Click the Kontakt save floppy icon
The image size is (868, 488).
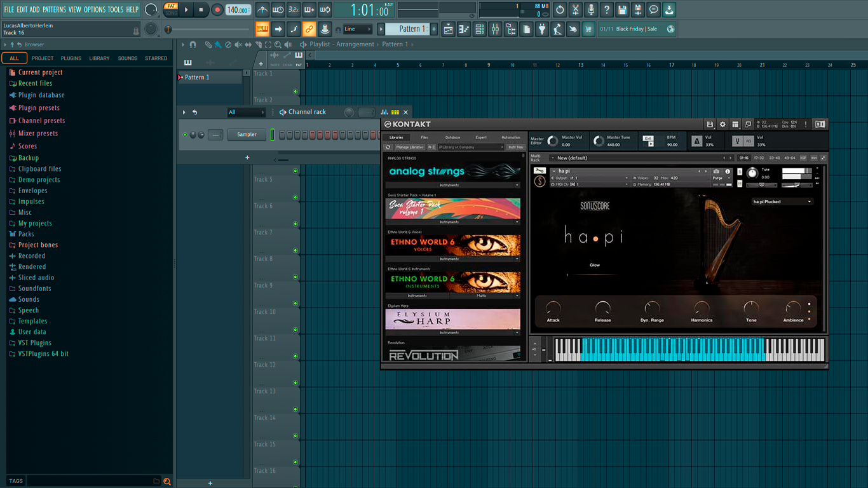coord(710,125)
